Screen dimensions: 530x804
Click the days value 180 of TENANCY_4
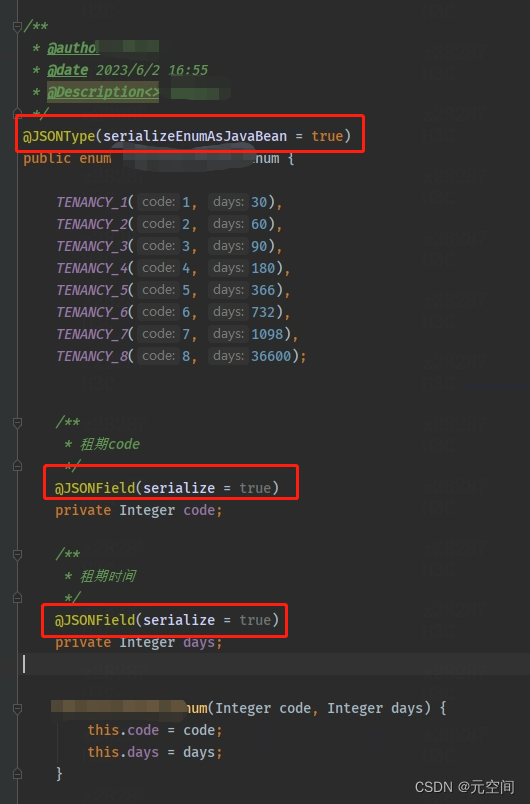(x=263, y=269)
